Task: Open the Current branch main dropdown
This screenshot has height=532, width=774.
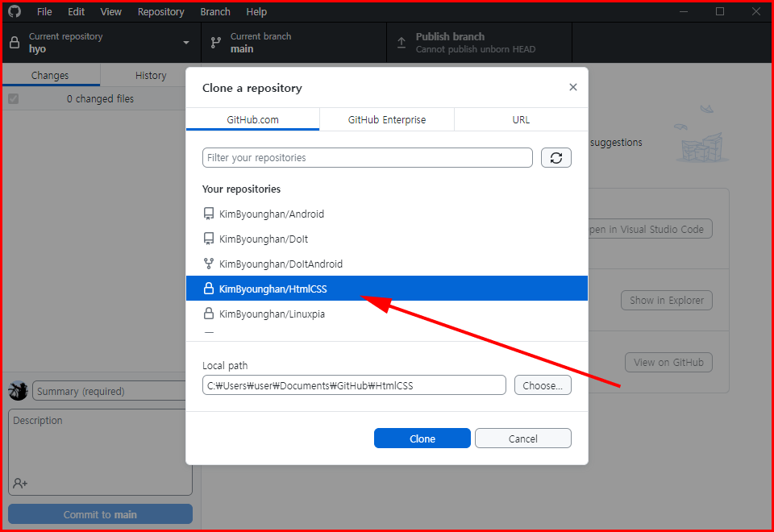Action: [x=294, y=43]
